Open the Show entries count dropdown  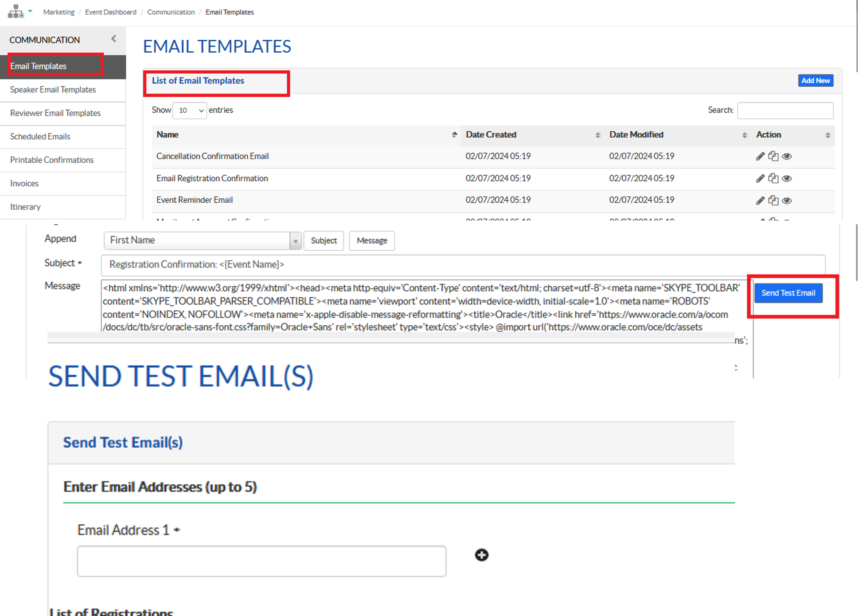(x=189, y=110)
